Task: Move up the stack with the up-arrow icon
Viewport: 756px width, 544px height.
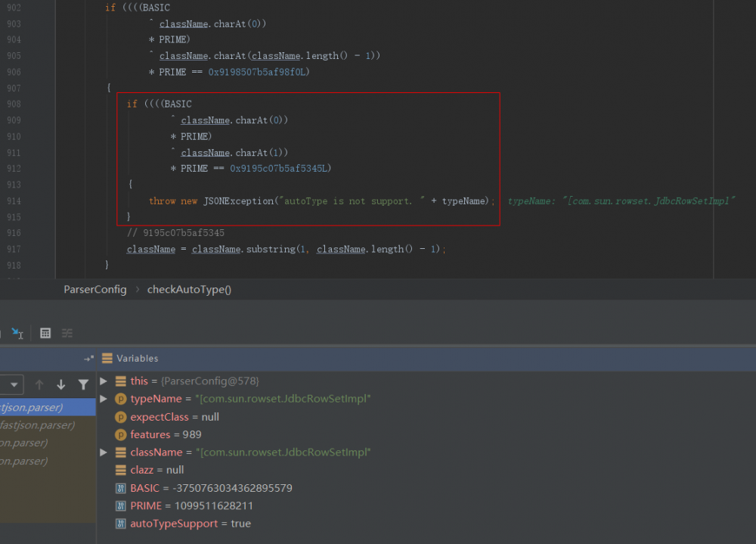Action: pyautogui.click(x=39, y=384)
